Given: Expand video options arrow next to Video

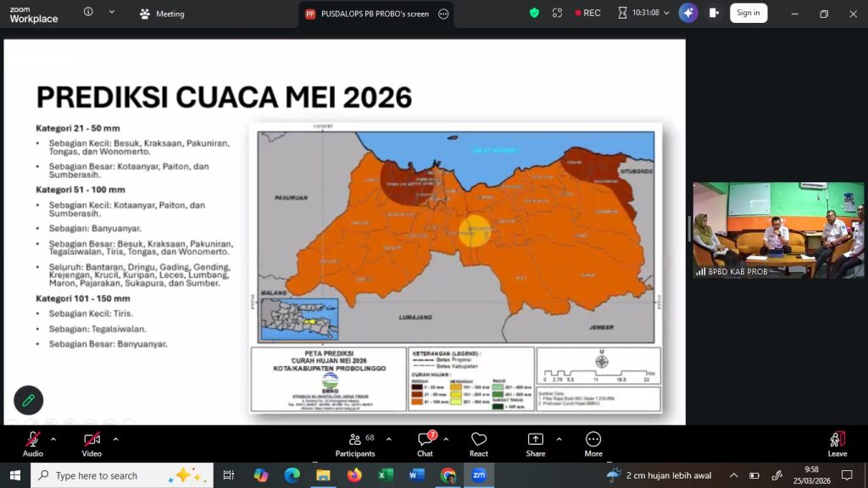Looking at the screenshot, I should click(115, 439).
